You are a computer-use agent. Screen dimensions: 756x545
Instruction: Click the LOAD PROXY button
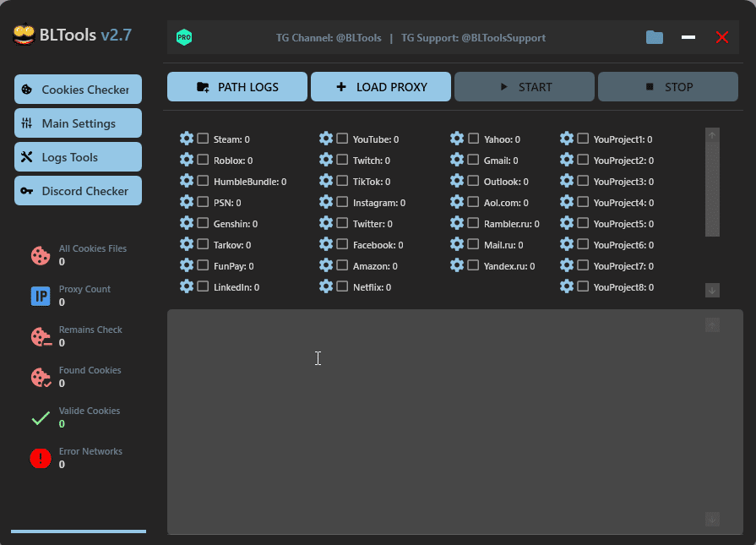pos(380,86)
